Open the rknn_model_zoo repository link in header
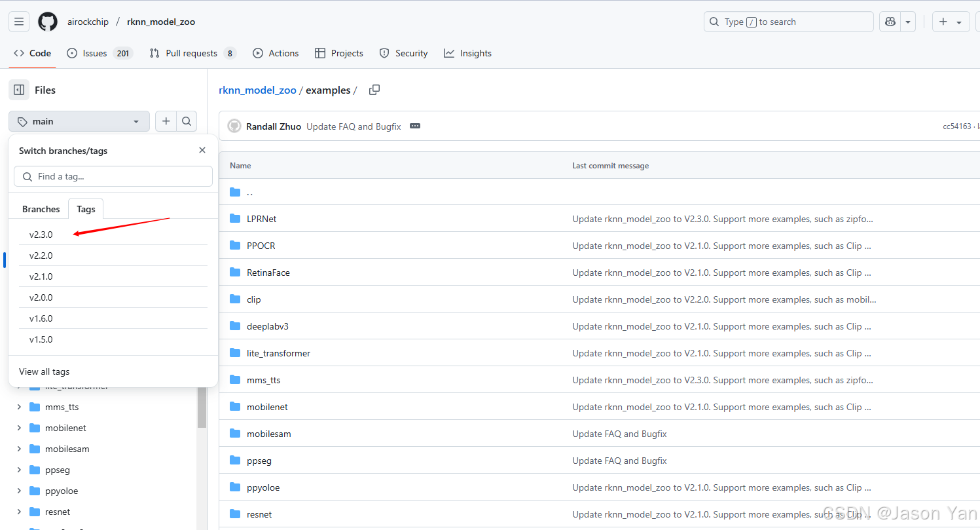Viewport: 980px width, 530px height. tap(161, 22)
